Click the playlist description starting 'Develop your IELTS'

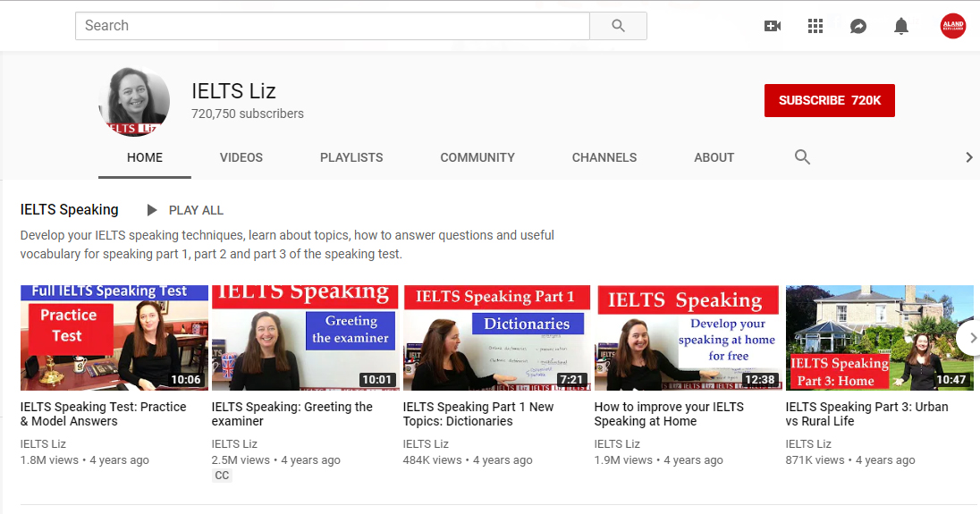point(287,245)
